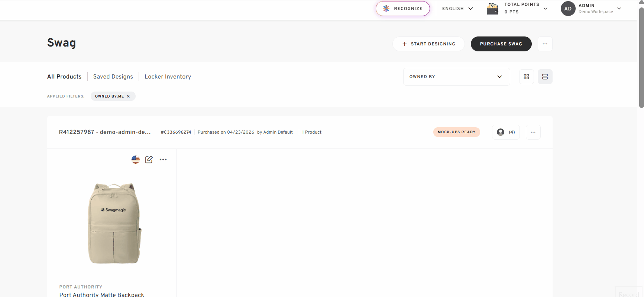Open the order collaborators (4) button
The image size is (644, 297).
(506, 132)
